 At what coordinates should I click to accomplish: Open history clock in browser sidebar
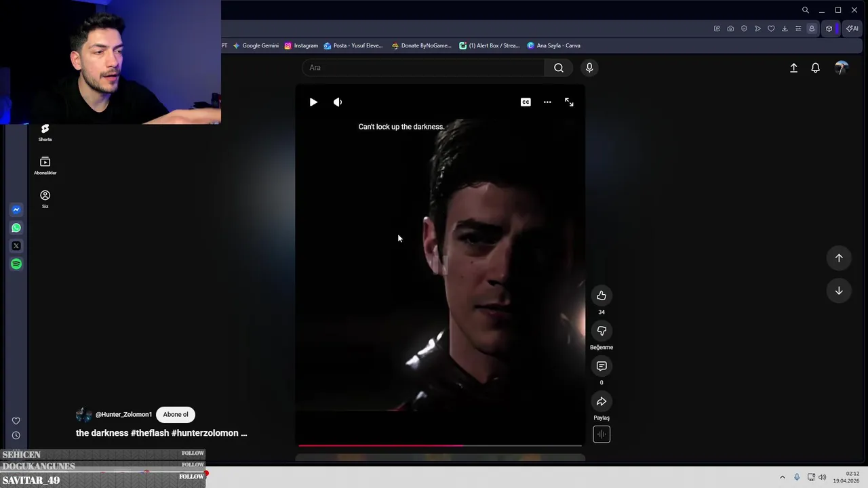16,436
